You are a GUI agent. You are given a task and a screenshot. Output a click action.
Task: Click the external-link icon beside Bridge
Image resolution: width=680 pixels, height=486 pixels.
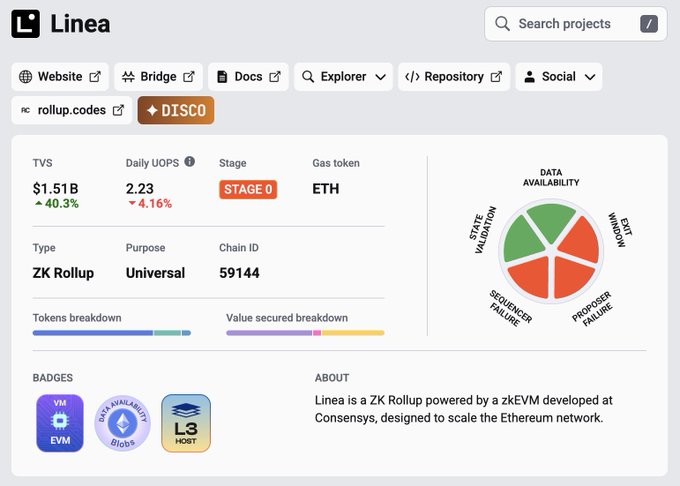tap(189, 77)
